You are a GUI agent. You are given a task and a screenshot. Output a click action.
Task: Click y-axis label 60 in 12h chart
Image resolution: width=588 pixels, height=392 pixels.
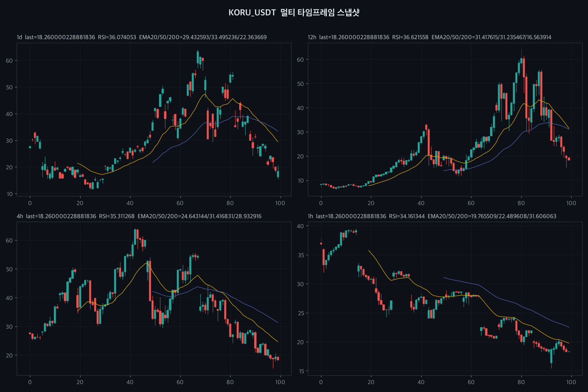click(300, 60)
